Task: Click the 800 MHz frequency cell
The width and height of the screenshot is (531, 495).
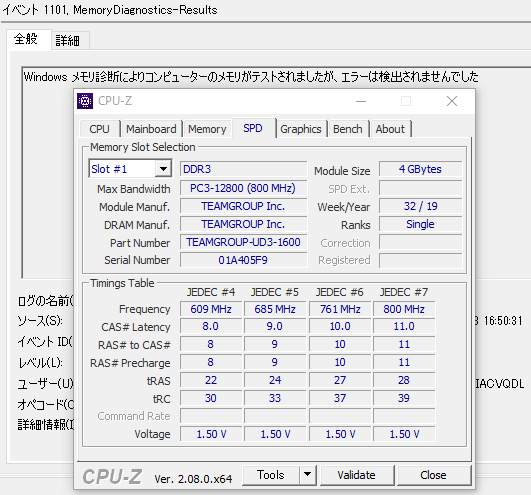Action: [x=404, y=309]
